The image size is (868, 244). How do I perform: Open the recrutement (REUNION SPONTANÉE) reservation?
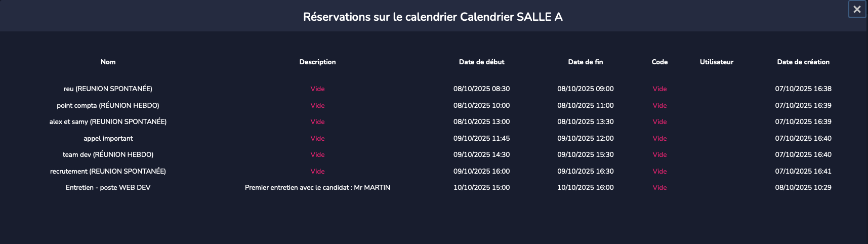click(x=108, y=171)
